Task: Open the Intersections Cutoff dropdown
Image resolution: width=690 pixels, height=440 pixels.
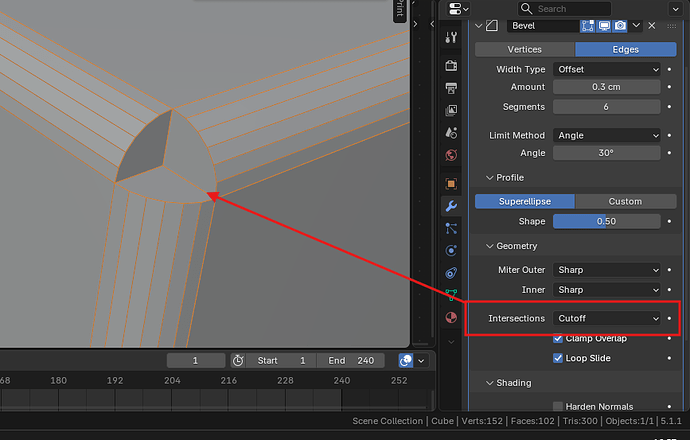Action: pyautogui.click(x=607, y=318)
